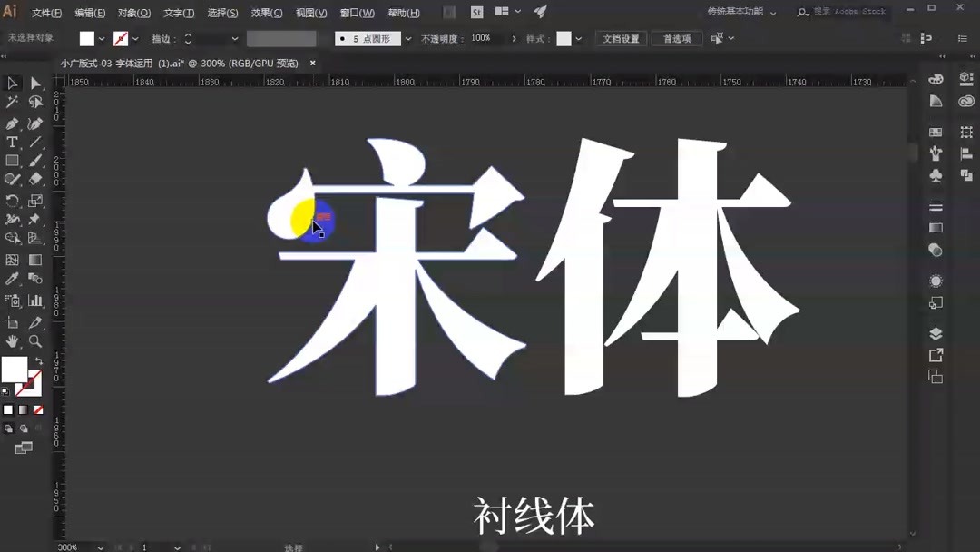This screenshot has height=552, width=980.
Task: Select the Type tool in the toolbar
Action: [x=12, y=141]
